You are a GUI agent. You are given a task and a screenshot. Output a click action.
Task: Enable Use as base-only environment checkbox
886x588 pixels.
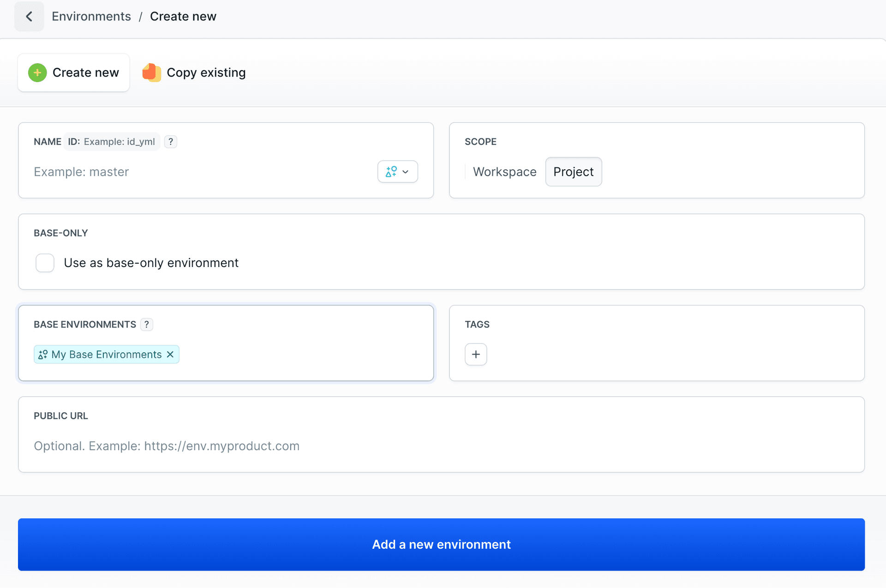point(45,263)
